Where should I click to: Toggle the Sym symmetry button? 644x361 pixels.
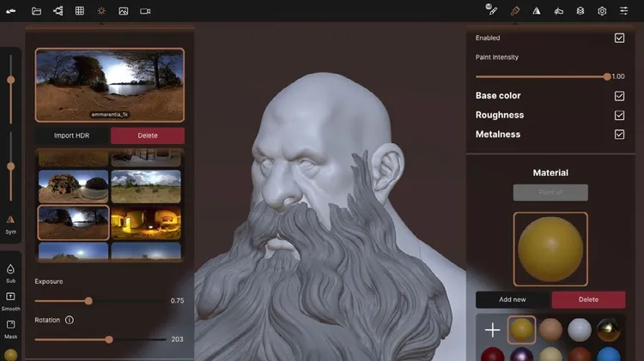10,223
